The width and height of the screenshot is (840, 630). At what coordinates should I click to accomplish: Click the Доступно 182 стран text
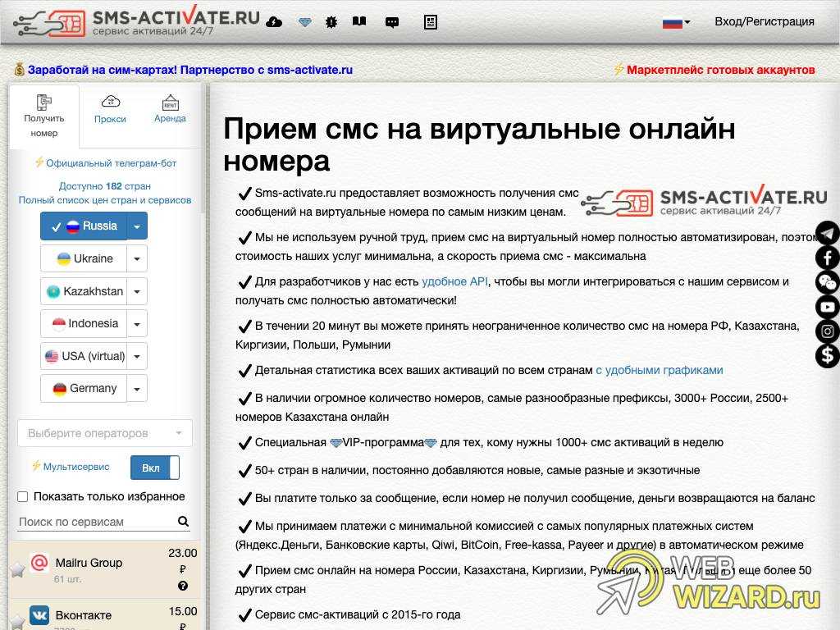pos(105,186)
